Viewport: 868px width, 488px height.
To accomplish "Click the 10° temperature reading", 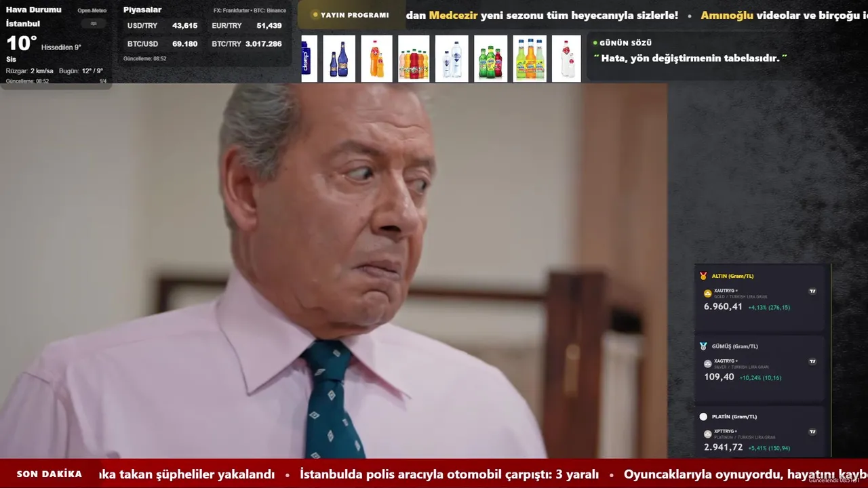I will 21,43.
